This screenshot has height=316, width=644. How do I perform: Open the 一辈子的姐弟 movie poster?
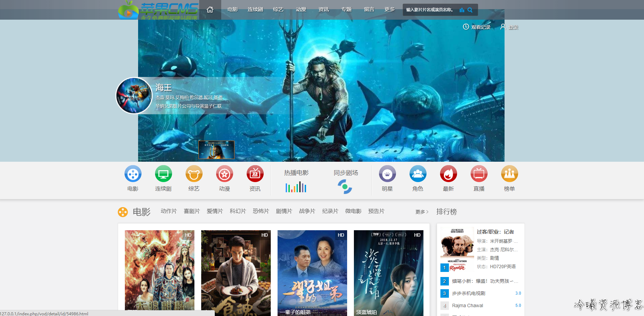click(312, 273)
